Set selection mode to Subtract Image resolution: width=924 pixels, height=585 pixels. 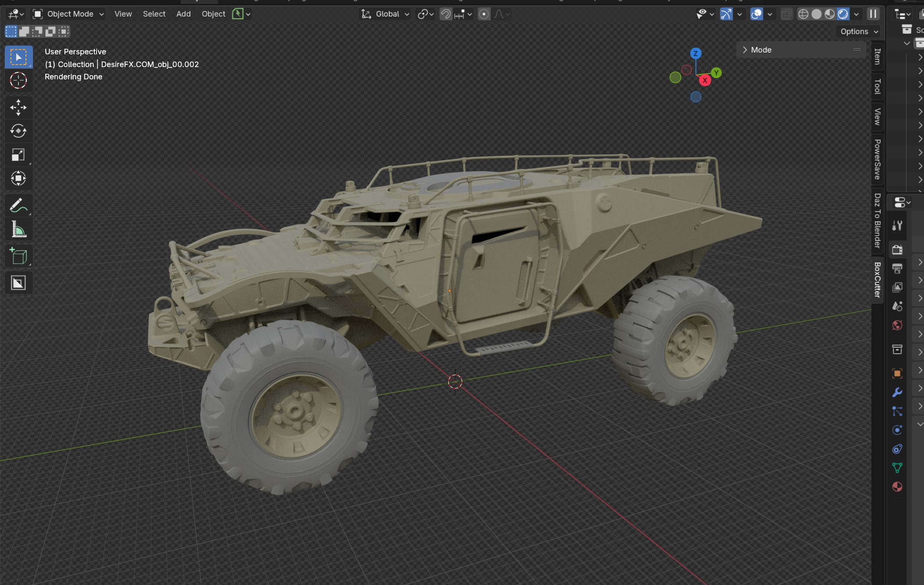click(37, 31)
